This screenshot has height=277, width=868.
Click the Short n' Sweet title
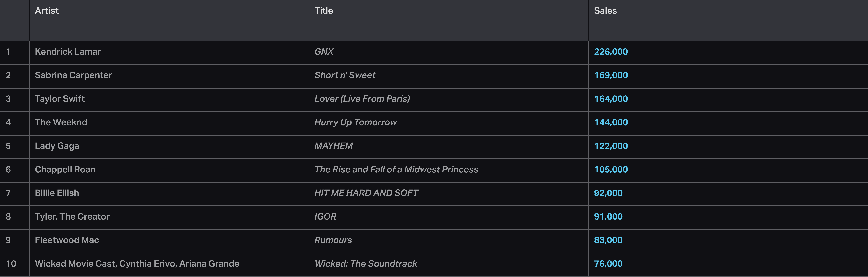tap(345, 75)
